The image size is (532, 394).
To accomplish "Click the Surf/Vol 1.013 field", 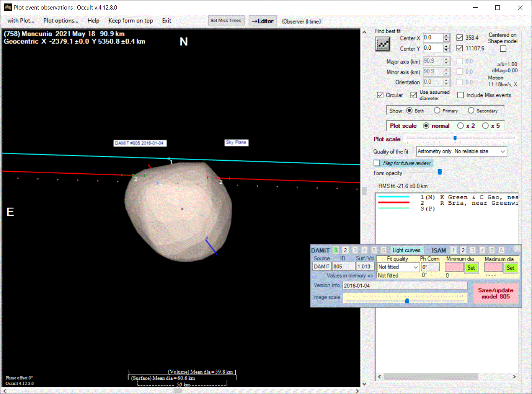I will tap(366, 267).
